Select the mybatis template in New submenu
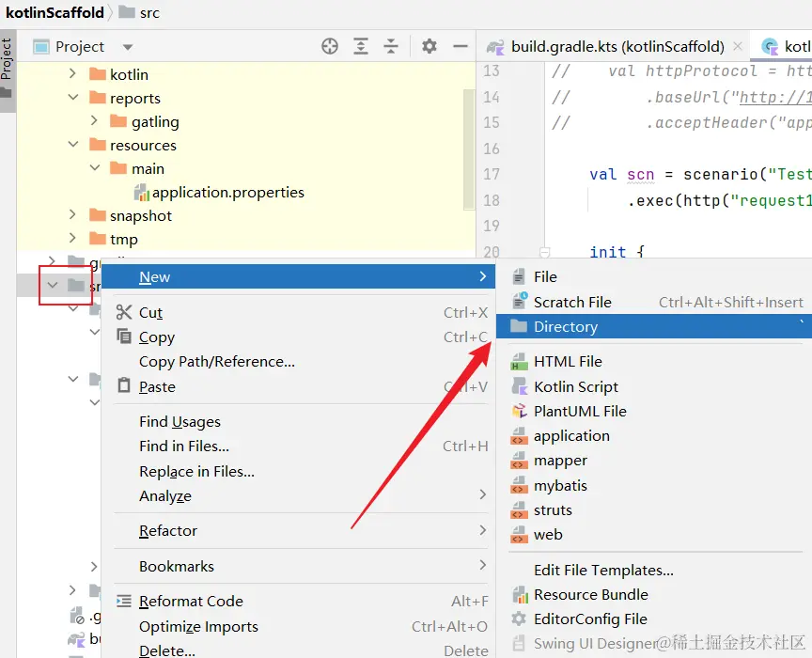 [x=654, y=485]
